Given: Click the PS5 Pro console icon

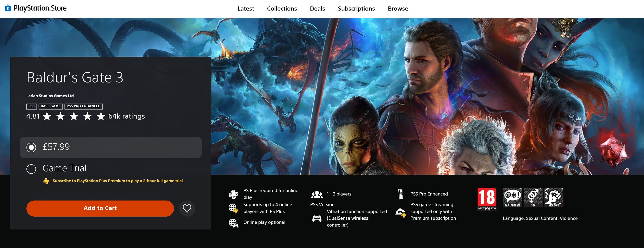Looking at the screenshot, I should [401, 194].
